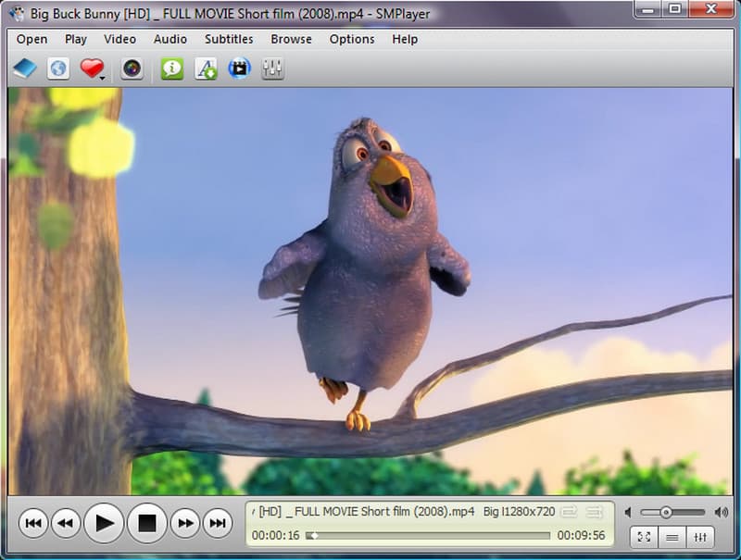The image size is (741, 560).
Task: Toggle repeat in the display panel
Action: tap(569, 512)
